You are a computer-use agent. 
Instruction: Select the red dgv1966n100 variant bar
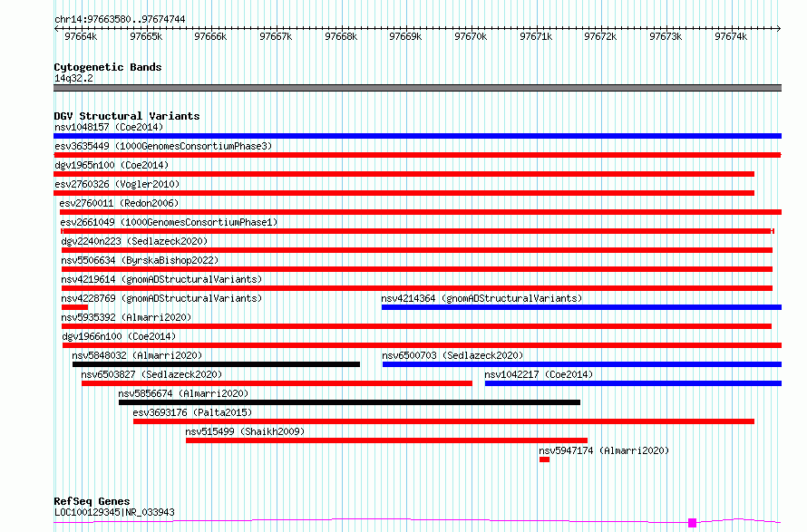coord(422,345)
